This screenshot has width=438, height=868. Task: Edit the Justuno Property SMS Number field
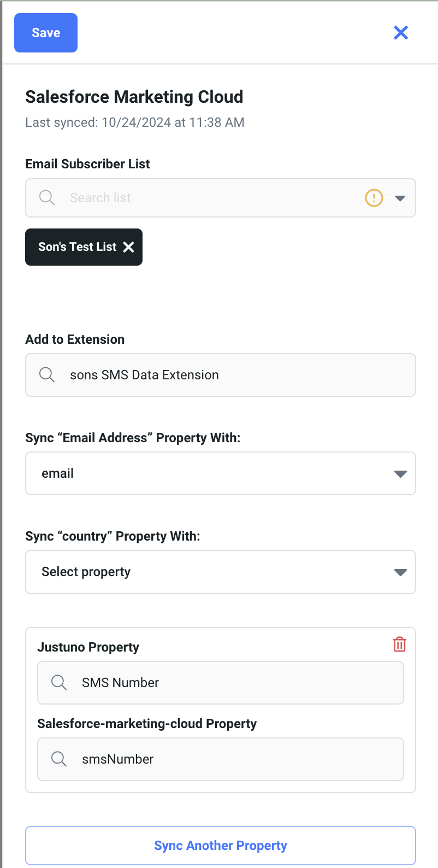[235, 683]
